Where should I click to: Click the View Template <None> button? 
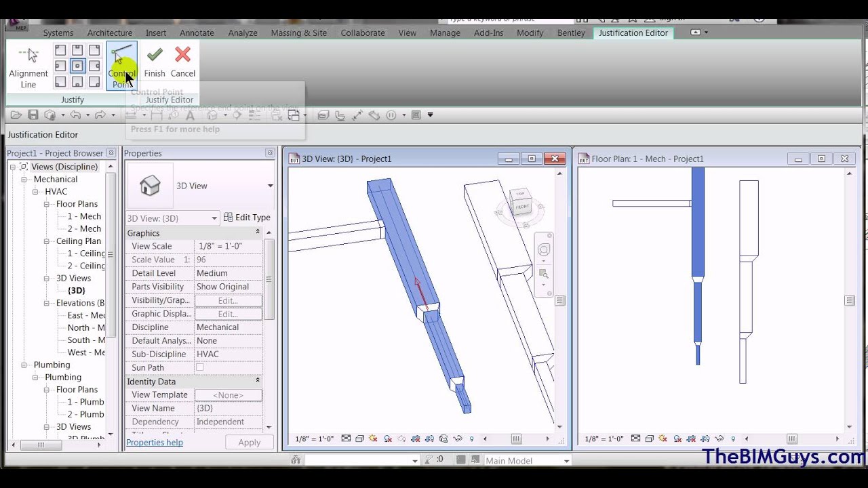tap(228, 395)
